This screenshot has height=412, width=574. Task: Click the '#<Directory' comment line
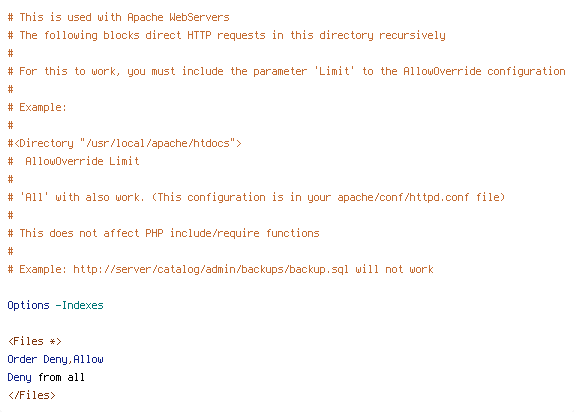[124, 143]
